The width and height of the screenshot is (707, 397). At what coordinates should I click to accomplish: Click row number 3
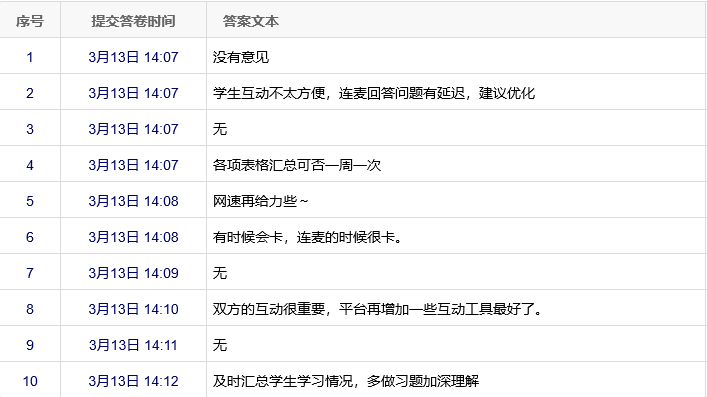[x=30, y=129]
